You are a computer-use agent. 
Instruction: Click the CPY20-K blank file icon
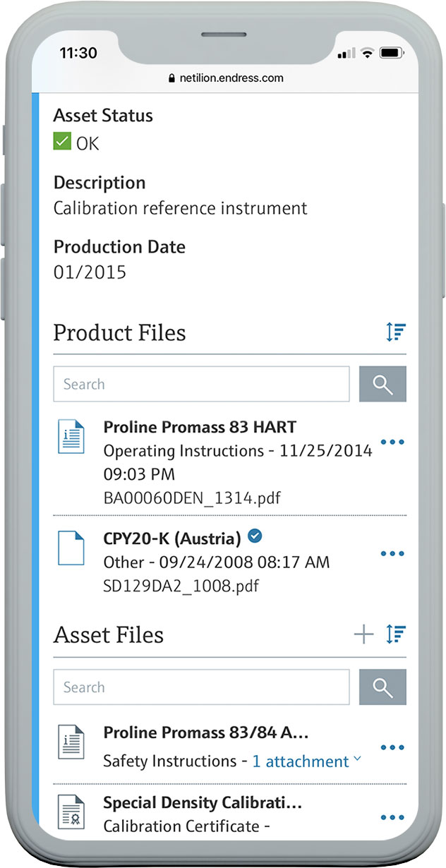71,547
